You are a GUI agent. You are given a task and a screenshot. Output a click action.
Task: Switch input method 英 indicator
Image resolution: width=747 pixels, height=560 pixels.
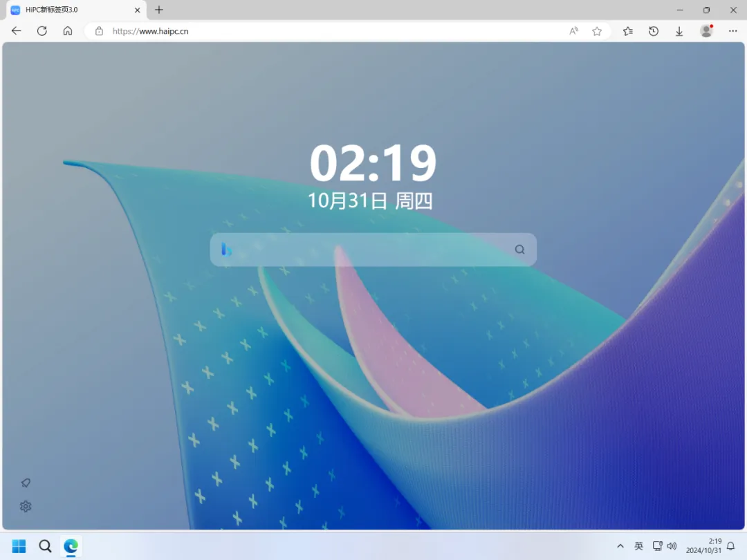[639, 546]
